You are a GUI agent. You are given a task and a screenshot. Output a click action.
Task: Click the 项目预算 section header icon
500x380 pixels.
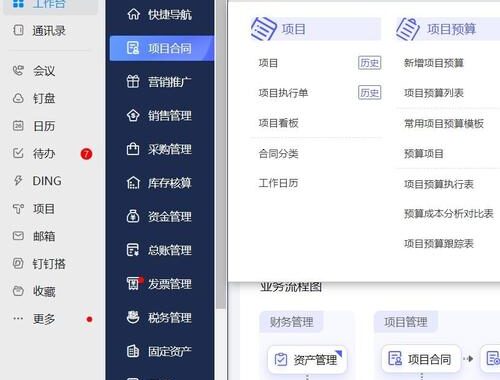(x=407, y=29)
